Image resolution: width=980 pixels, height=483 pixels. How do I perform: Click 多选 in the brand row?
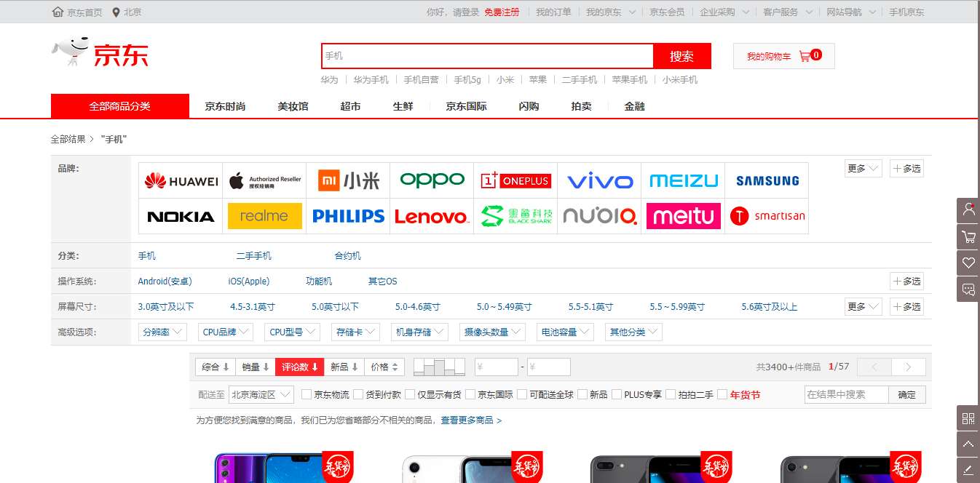click(906, 169)
